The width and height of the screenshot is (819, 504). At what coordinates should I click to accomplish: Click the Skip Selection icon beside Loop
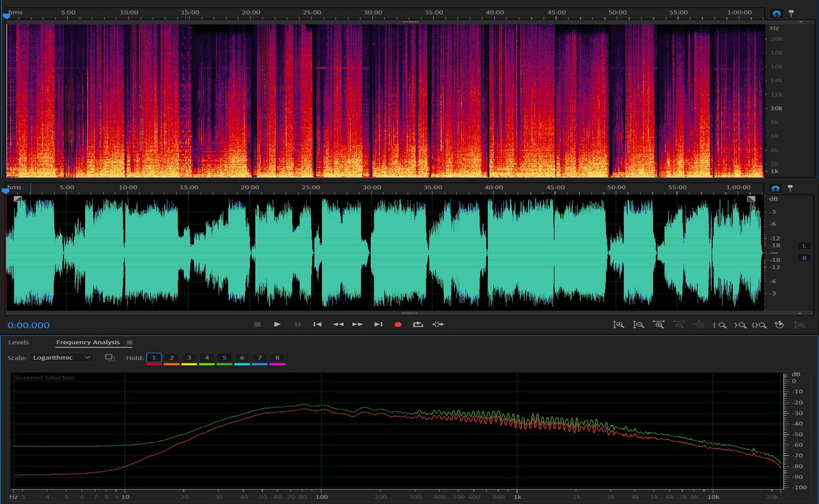[438, 324]
